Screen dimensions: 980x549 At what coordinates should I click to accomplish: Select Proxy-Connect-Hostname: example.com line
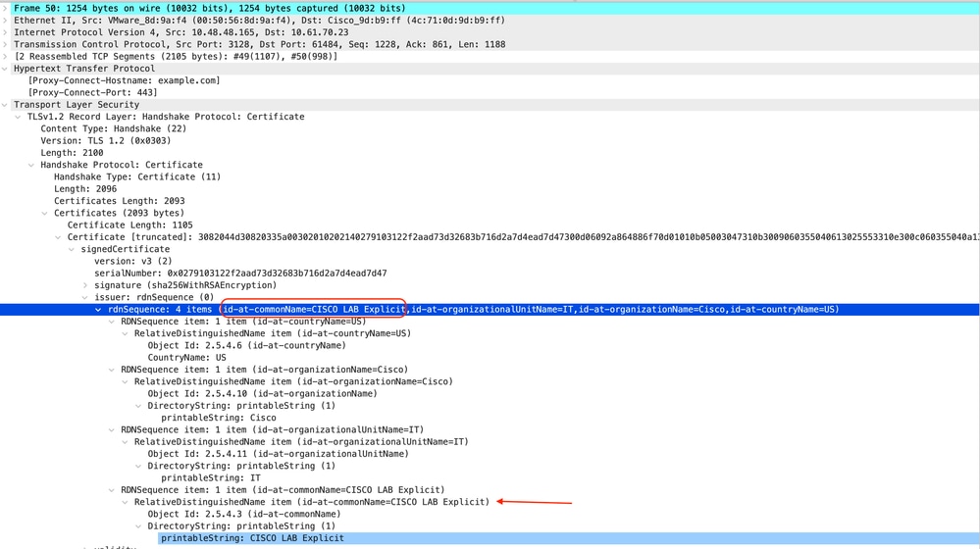(x=124, y=80)
